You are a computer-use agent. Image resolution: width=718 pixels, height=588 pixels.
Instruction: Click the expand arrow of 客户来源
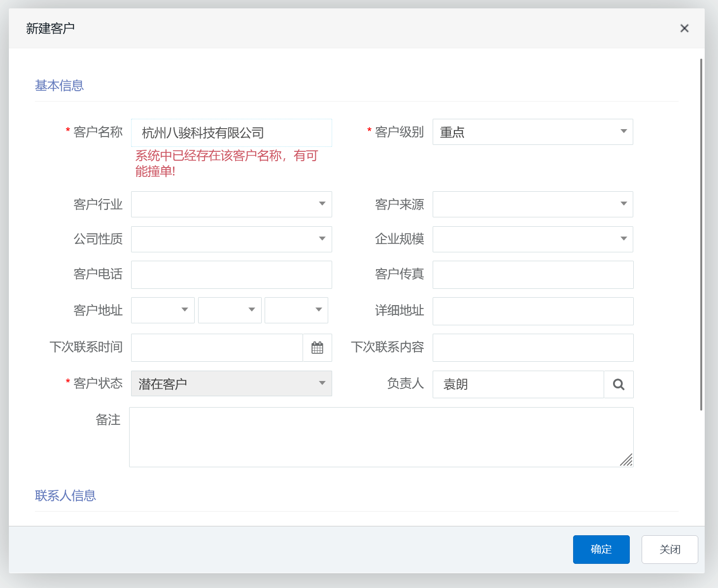[x=623, y=204]
